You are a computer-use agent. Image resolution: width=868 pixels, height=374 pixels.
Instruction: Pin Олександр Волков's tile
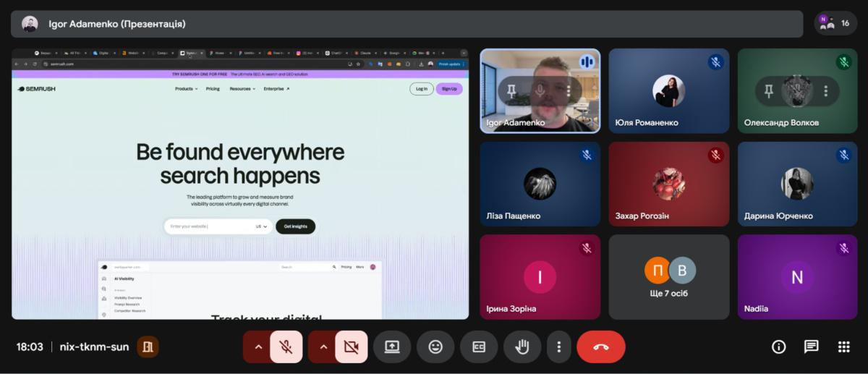pyautogui.click(x=769, y=90)
